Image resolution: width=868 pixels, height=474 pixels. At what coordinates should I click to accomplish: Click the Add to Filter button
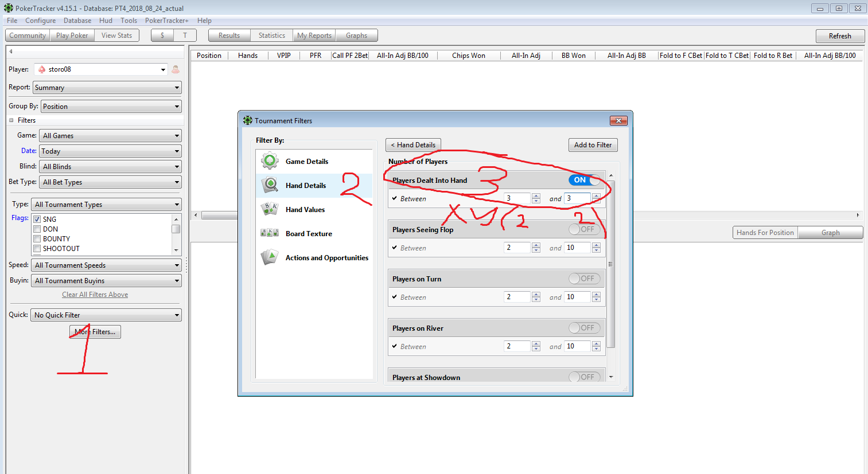tap(593, 145)
